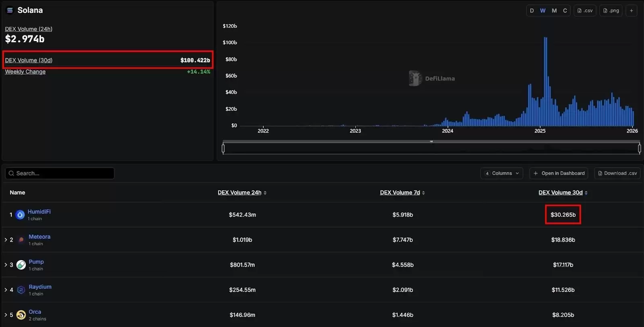Click the $2.974b volume value
The image size is (644, 327).
coord(25,39)
